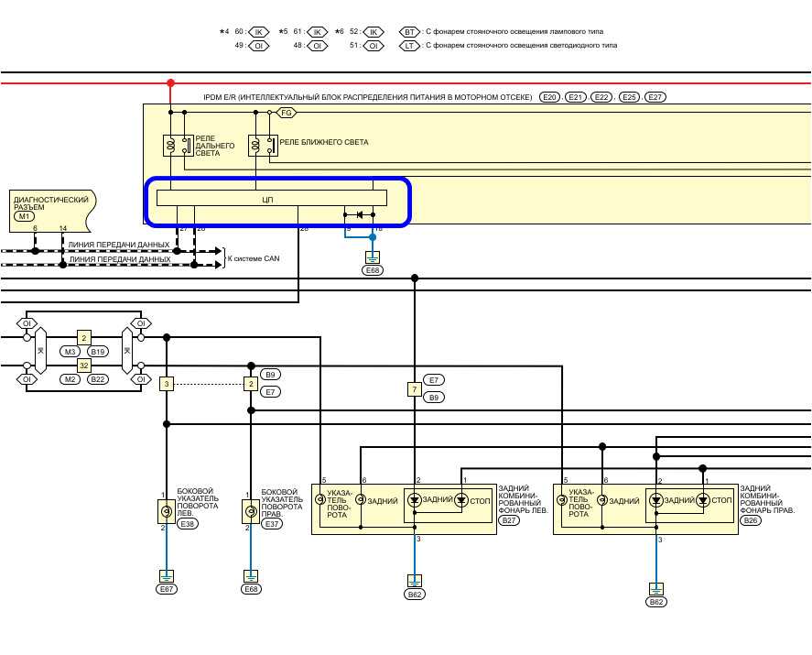This screenshot has height=655, width=812.
Task: Click 'РЕЛЕ БЛИЖНЕГО СВЕТА' label
Action: click(324, 142)
